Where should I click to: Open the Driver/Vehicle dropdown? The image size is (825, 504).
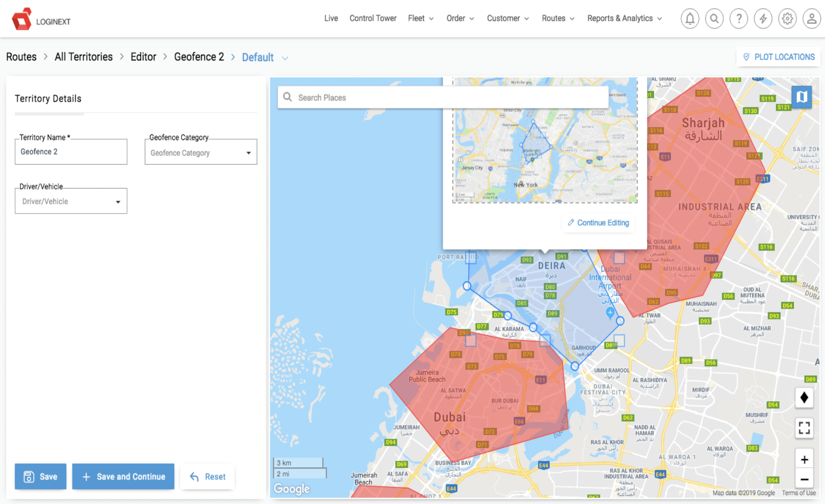(71, 201)
